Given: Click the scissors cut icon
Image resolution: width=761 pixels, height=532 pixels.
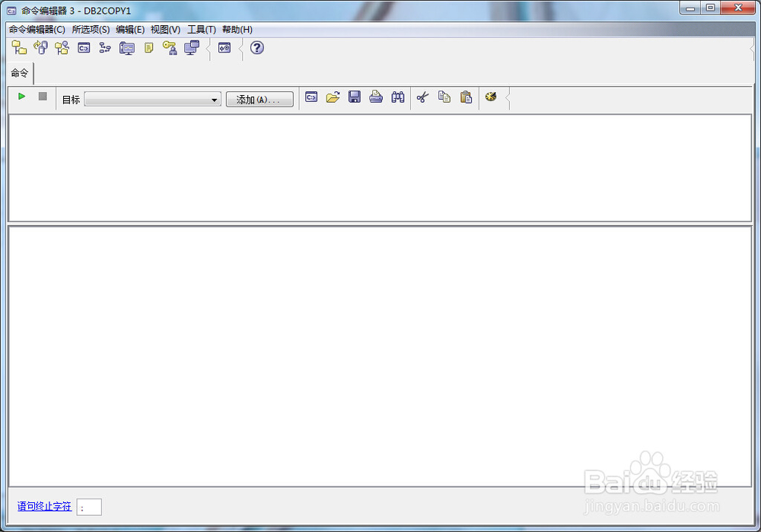Looking at the screenshot, I should [422, 97].
